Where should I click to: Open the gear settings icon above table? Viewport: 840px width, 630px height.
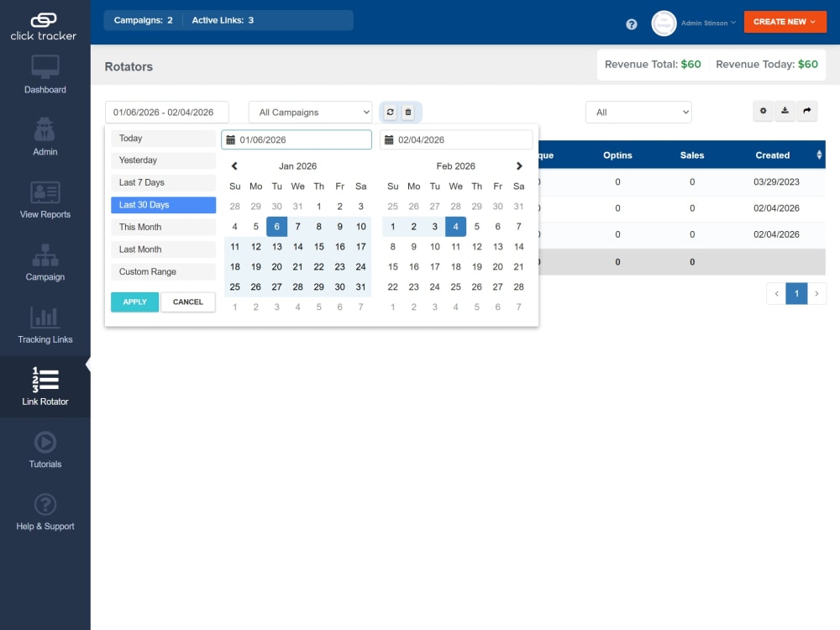pyautogui.click(x=764, y=111)
